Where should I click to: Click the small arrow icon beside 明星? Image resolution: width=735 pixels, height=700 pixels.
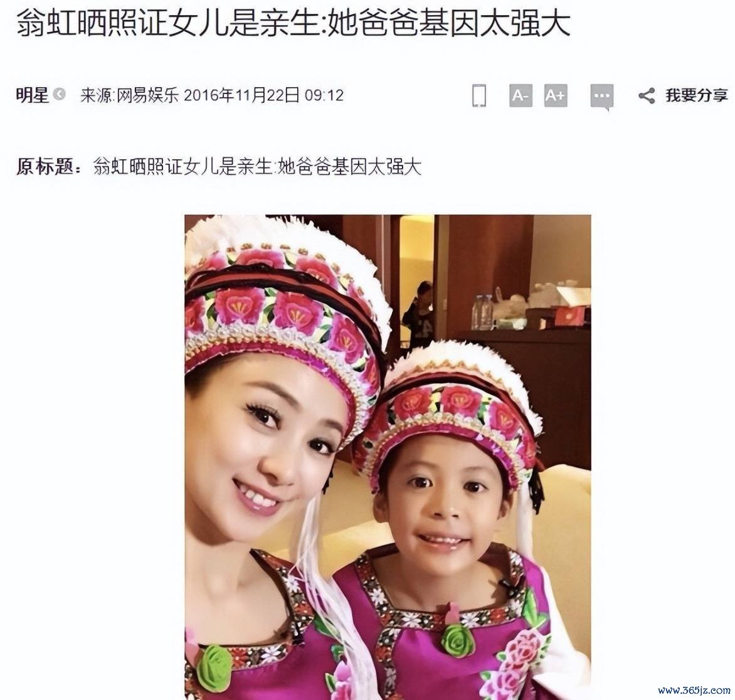[60, 95]
